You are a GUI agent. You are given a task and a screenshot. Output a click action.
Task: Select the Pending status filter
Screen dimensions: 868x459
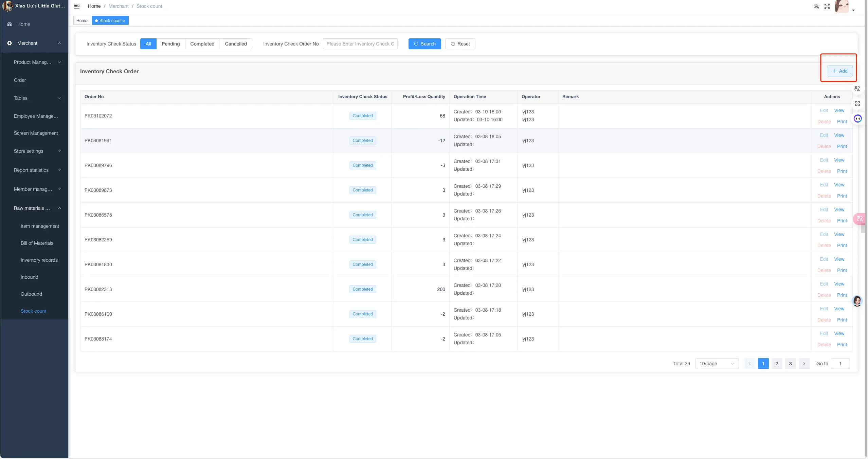[x=170, y=44]
